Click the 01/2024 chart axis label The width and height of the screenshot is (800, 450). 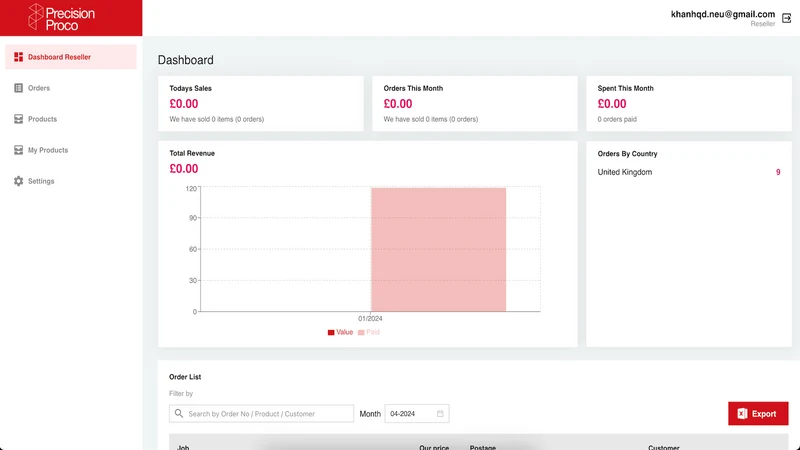point(370,318)
